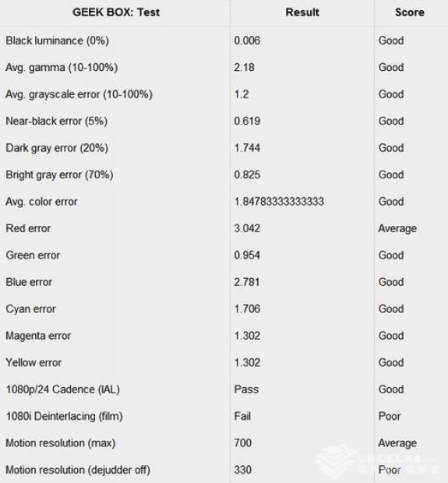Click the Average score for Red error

pyautogui.click(x=397, y=228)
